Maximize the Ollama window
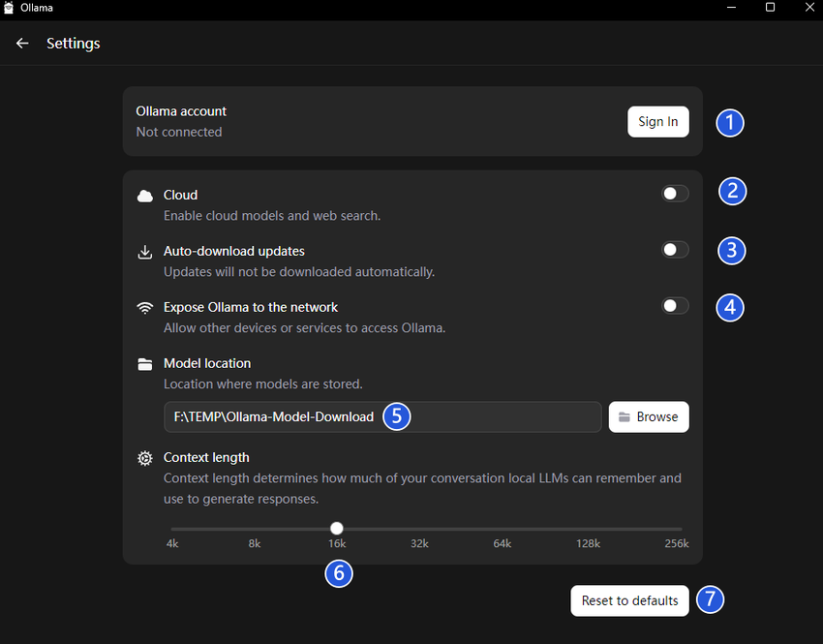Screen dimensions: 823x644 (x=770, y=8)
